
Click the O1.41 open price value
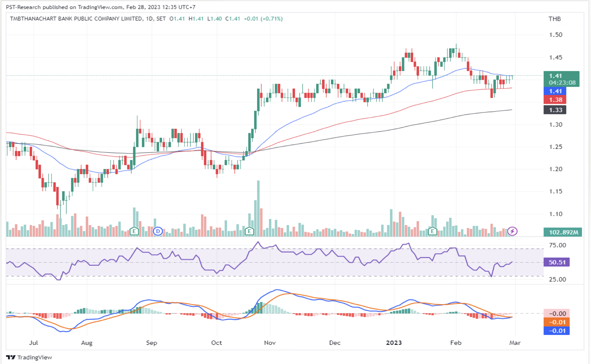(x=177, y=19)
